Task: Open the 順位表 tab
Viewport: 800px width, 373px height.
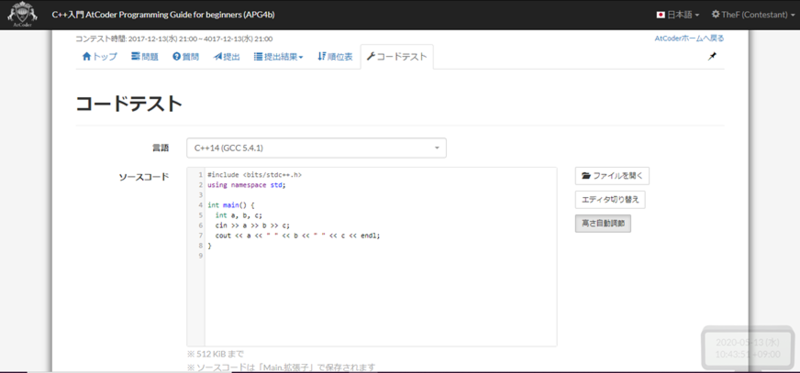Action: (x=335, y=57)
